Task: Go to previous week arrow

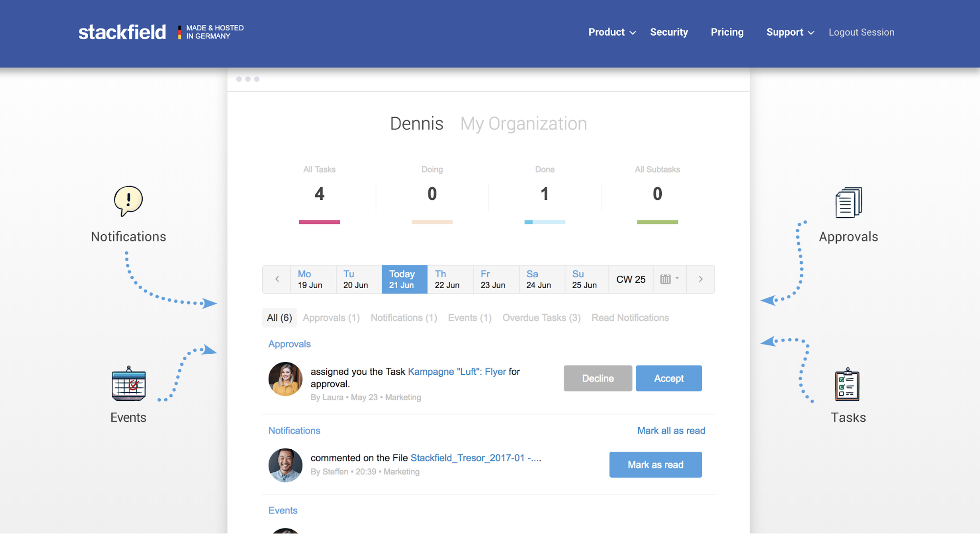Action: (277, 279)
